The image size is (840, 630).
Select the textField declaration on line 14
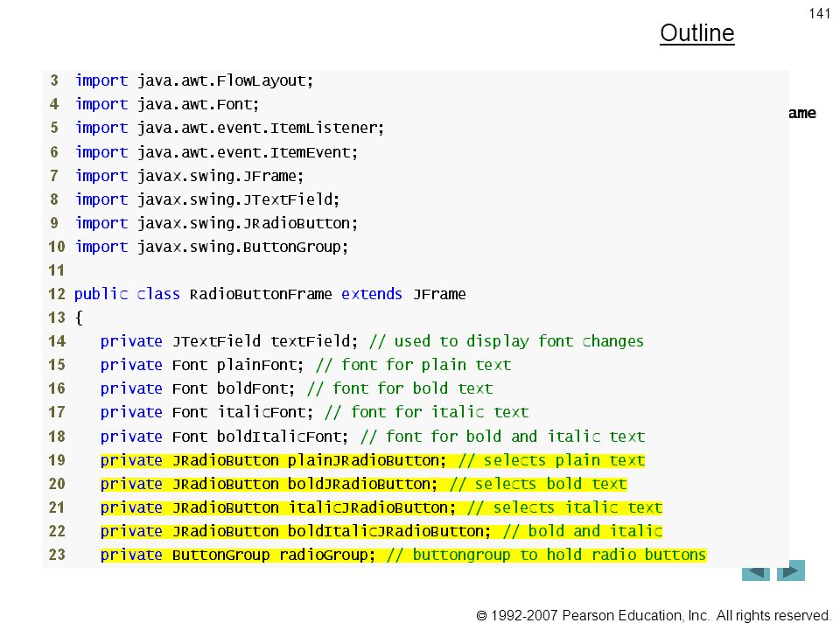coord(372,341)
